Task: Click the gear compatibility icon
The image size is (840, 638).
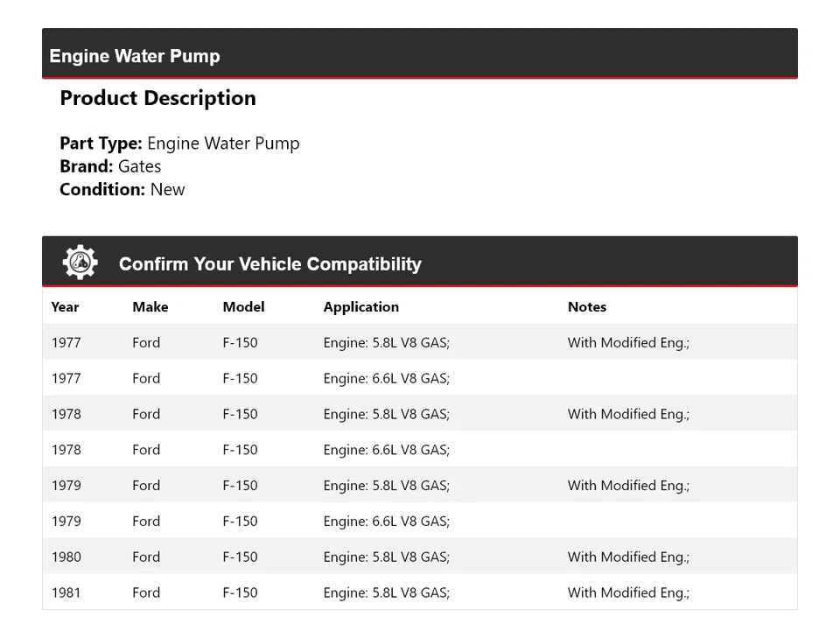Action: tap(80, 263)
